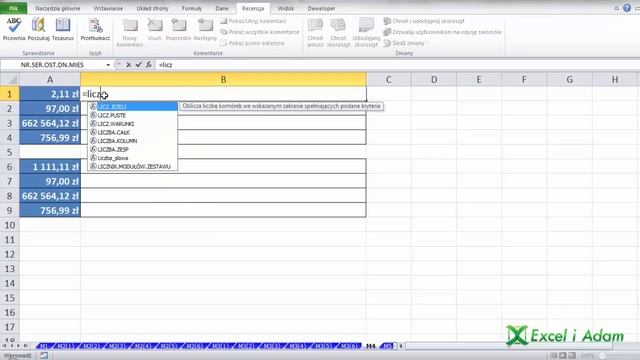The width and height of the screenshot is (640, 360).
Task: Go to Następny comment
Action: click(205, 29)
